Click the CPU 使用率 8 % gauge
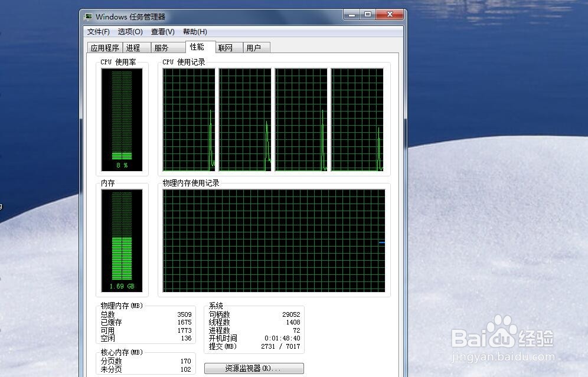Viewport: 588px width, 377px height. point(122,120)
